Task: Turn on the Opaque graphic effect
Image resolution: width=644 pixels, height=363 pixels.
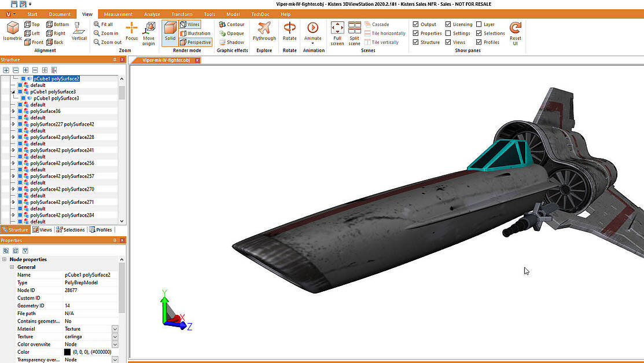Action: tap(231, 34)
